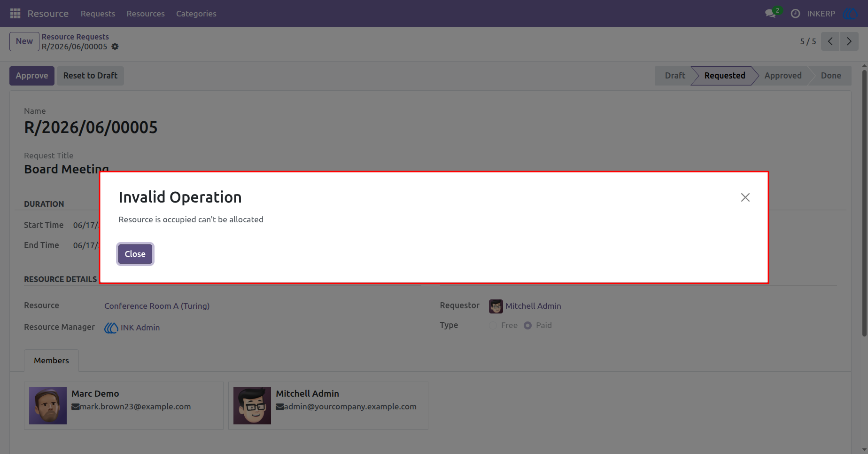Open the Requests menu
The width and height of the screenshot is (868, 454).
tap(98, 14)
